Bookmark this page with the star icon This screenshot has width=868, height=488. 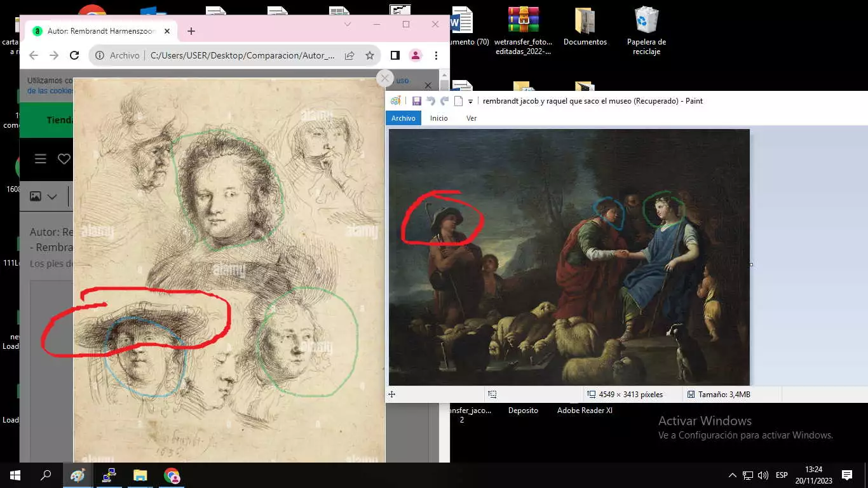(370, 55)
